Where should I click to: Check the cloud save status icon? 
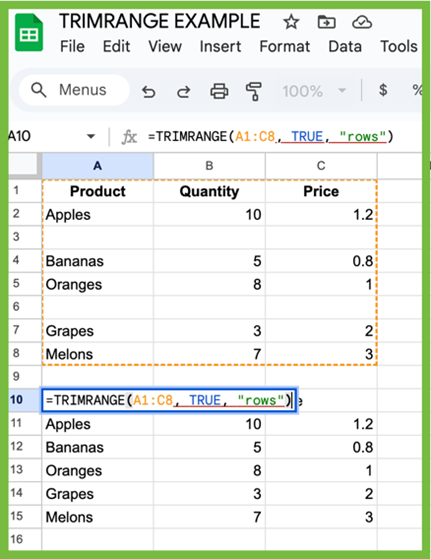click(362, 22)
